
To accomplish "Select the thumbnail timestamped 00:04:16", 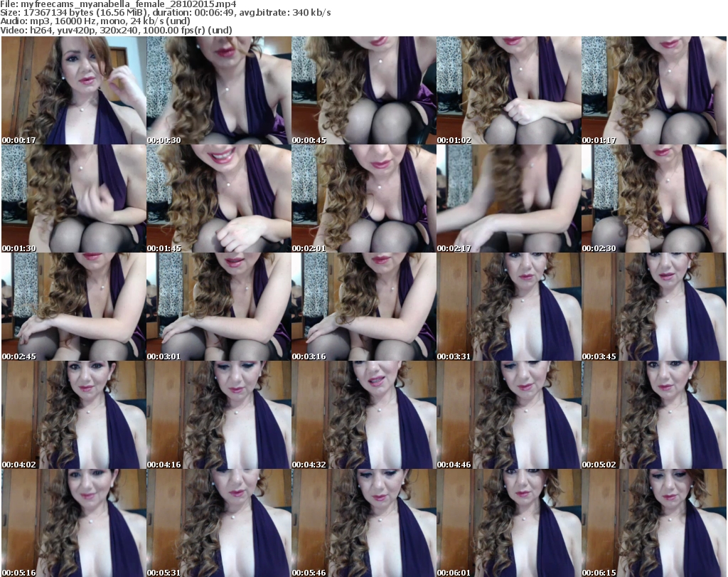I will tap(219, 415).
